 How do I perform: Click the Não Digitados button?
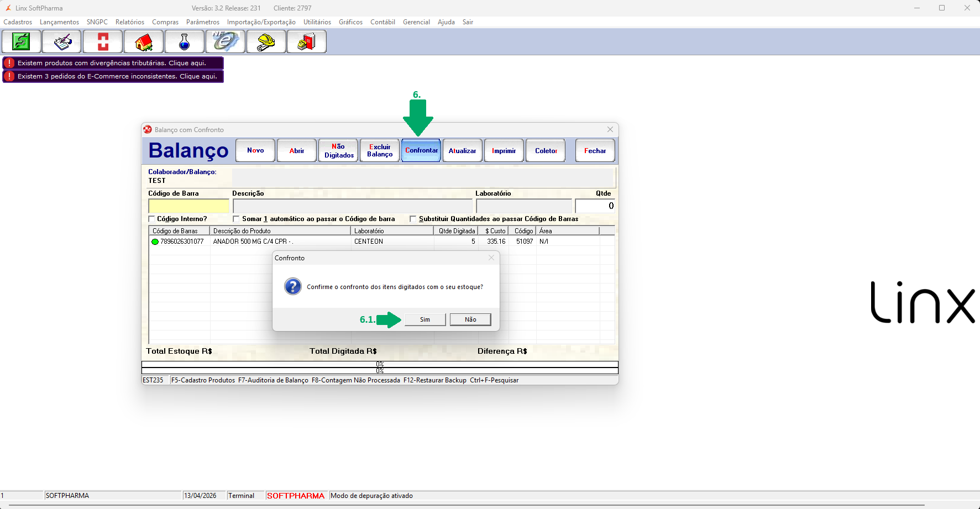click(338, 150)
